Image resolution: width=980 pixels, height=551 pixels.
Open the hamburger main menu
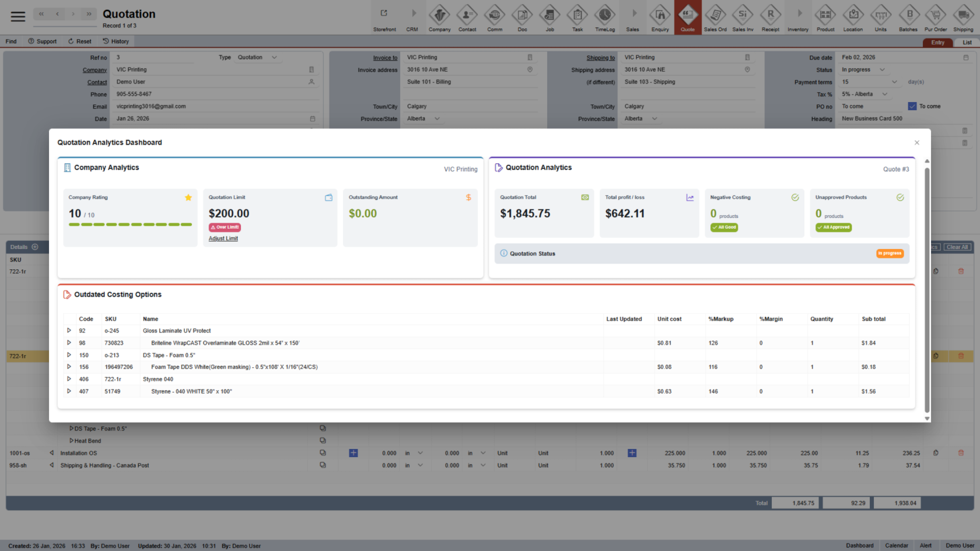click(18, 16)
